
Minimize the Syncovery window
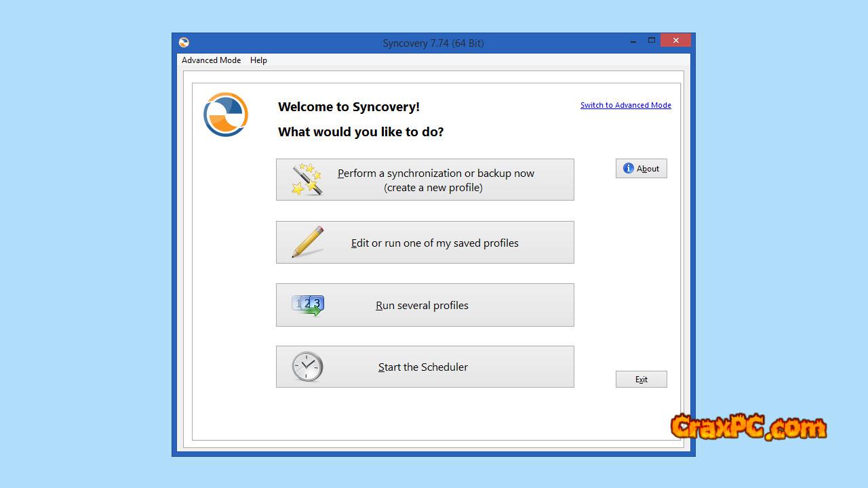tap(633, 42)
